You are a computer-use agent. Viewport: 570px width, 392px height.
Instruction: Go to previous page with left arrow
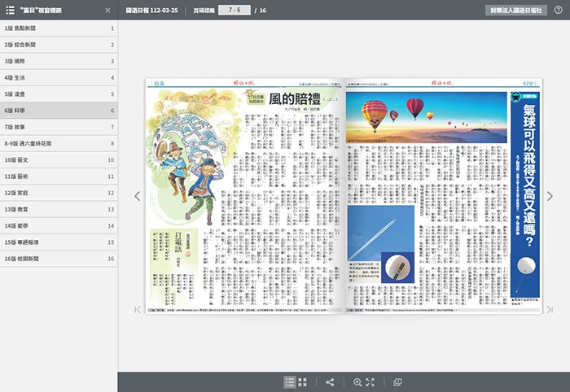coord(138,196)
